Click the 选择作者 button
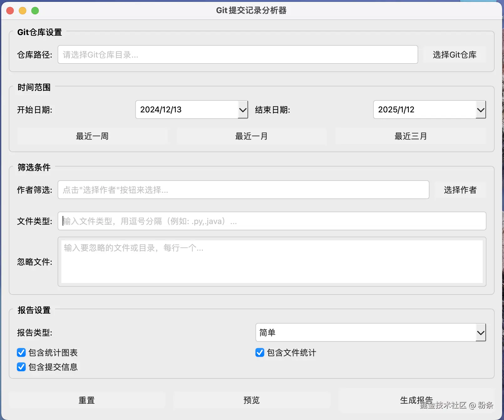Screen dimensions: 504x420 tap(460, 190)
